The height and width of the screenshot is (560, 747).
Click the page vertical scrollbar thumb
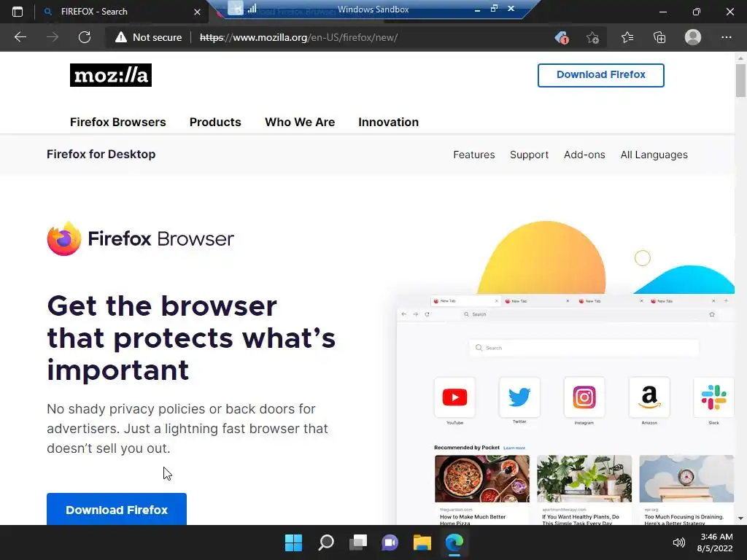[740, 80]
